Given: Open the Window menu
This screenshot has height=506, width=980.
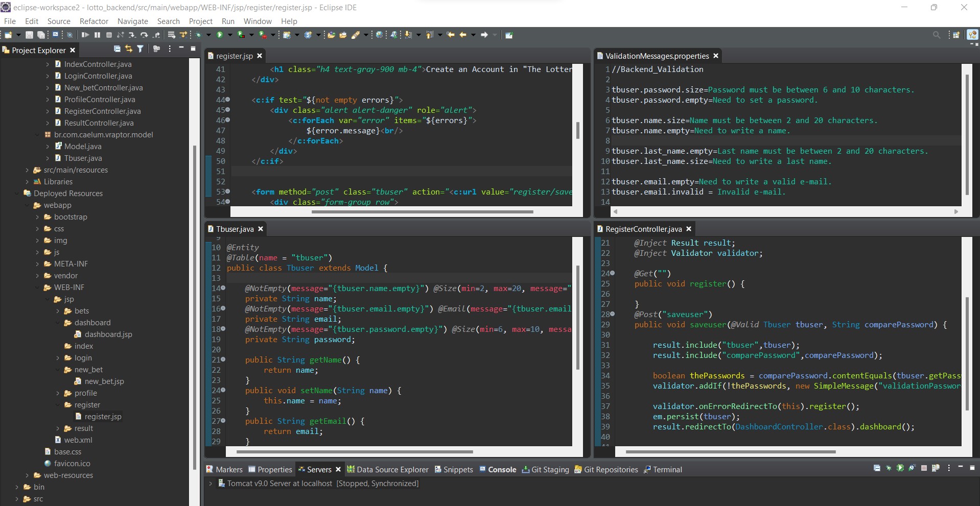Looking at the screenshot, I should (x=258, y=21).
